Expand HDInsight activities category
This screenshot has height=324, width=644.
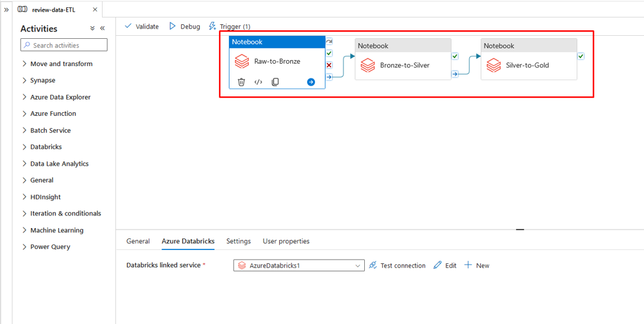click(41, 197)
